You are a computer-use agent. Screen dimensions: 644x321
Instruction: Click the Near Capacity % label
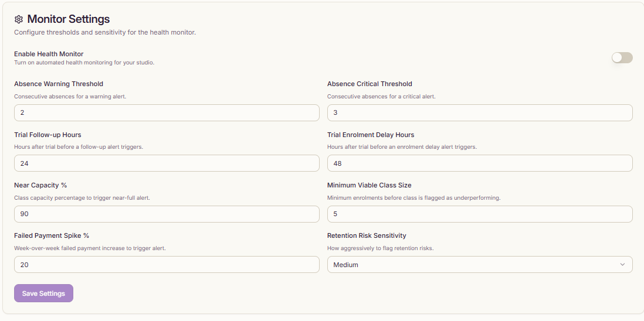(40, 185)
